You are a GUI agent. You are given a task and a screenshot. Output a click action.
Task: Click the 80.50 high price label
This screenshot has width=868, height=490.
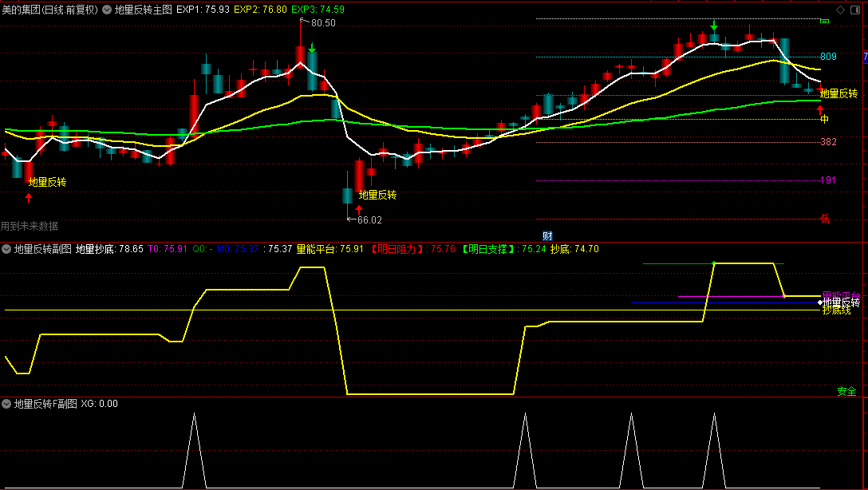point(323,23)
